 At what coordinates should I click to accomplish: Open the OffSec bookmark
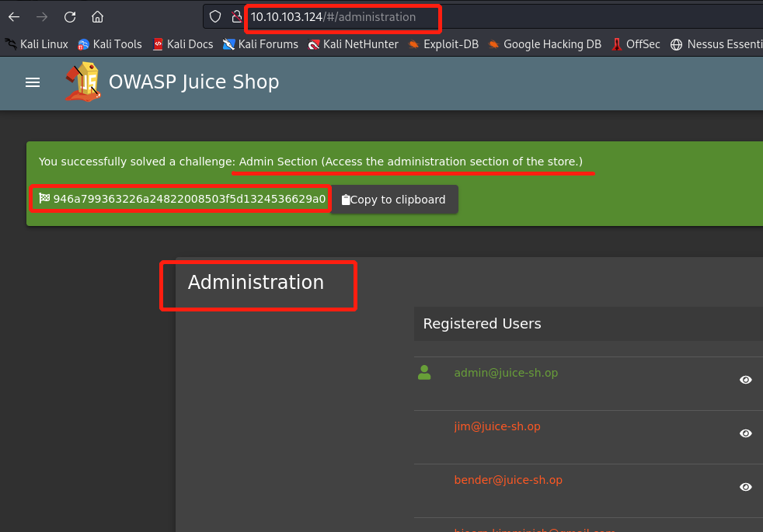pos(636,44)
